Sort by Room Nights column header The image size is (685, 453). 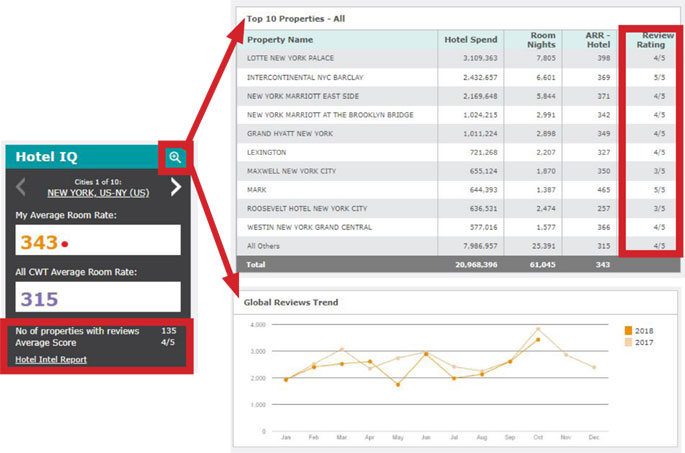(x=541, y=40)
